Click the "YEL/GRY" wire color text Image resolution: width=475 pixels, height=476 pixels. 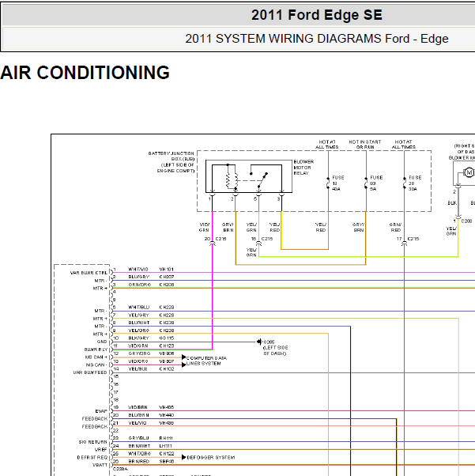point(138,315)
